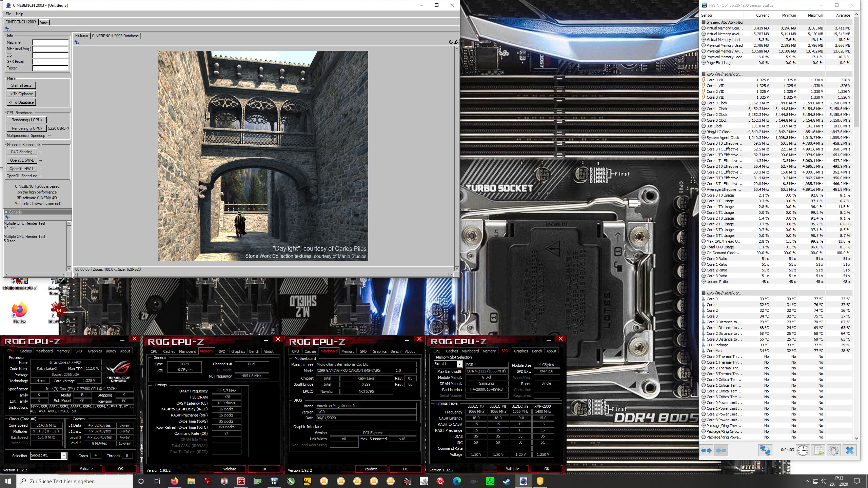Viewport: 868px width, 488px height.
Task: Reset HWiNFO min/max values via clock icon
Action: [803, 450]
